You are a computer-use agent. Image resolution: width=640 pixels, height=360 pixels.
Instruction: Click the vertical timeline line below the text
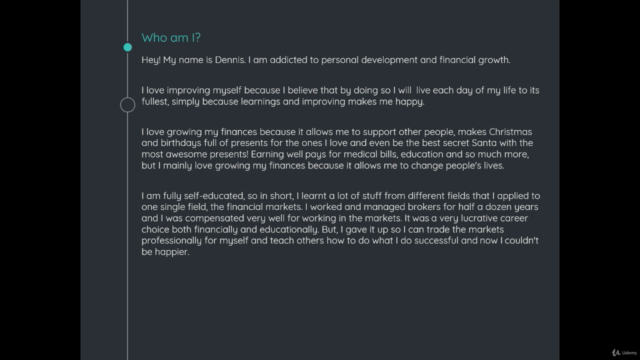[127, 310]
